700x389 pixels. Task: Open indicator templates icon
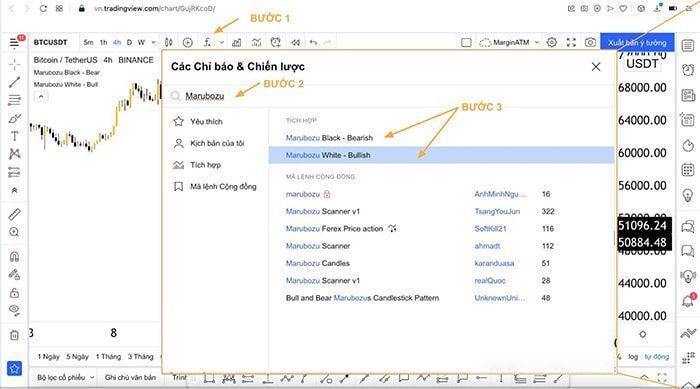click(x=256, y=42)
